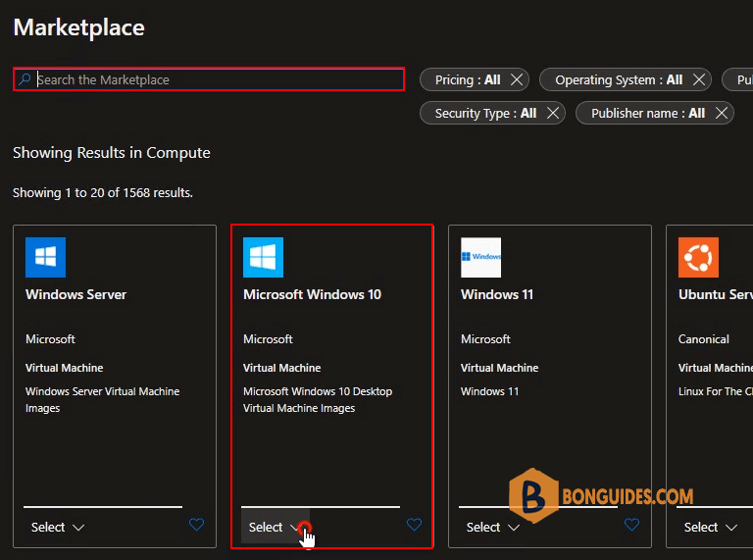Click the Windows 11 logo thumbnail
The width and height of the screenshot is (753, 560).
click(480, 257)
